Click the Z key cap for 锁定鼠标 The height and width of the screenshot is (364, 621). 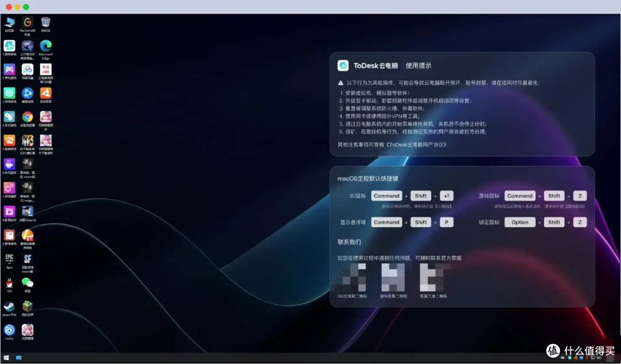coord(580,222)
